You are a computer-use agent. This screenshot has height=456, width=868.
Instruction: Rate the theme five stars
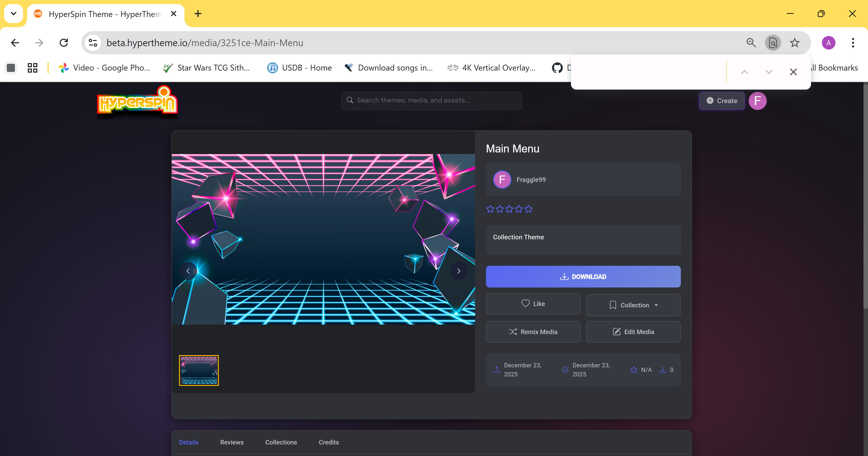(x=528, y=209)
